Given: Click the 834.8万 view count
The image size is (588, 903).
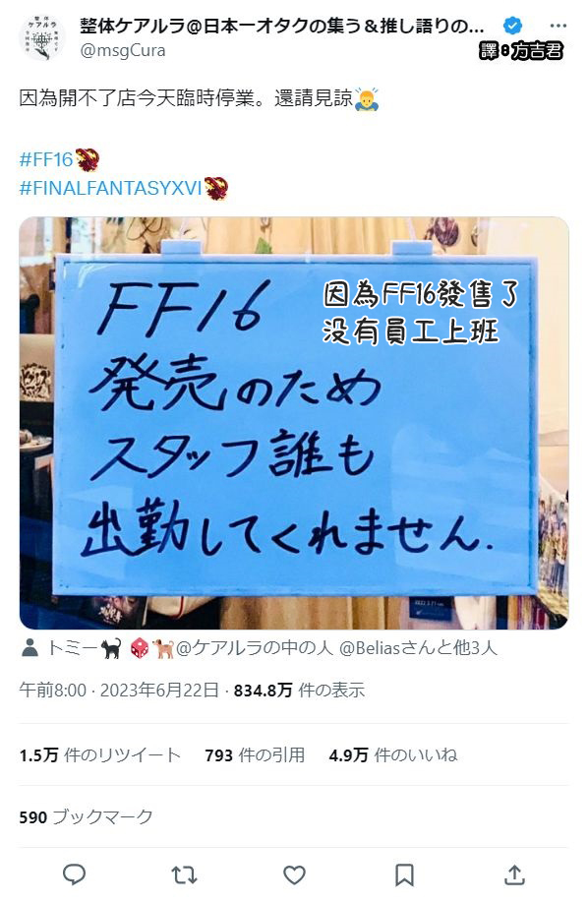Looking at the screenshot, I should coord(299,690).
